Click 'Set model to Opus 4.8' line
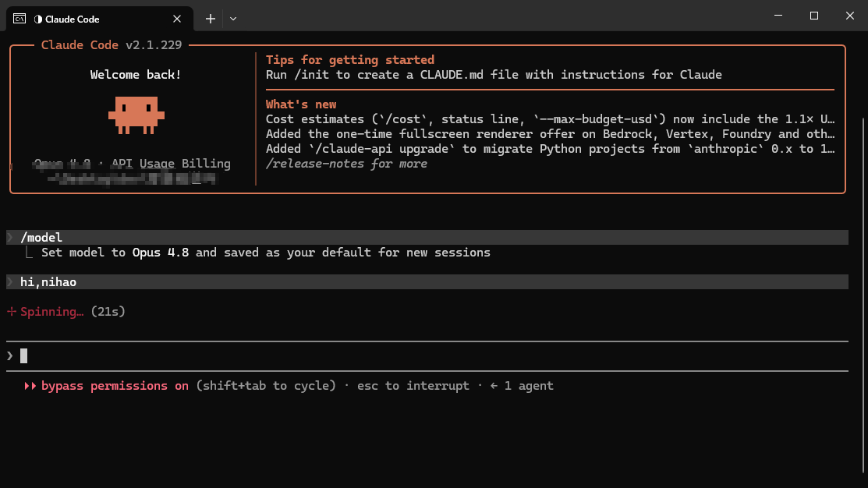The height and width of the screenshot is (488, 868). pyautogui.click(x=266, y=253)
